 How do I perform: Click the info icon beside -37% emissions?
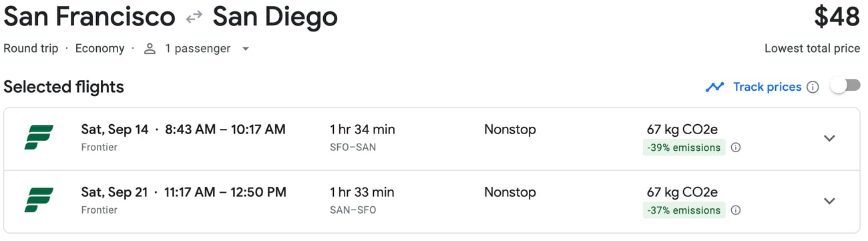[x=736, y=210]
